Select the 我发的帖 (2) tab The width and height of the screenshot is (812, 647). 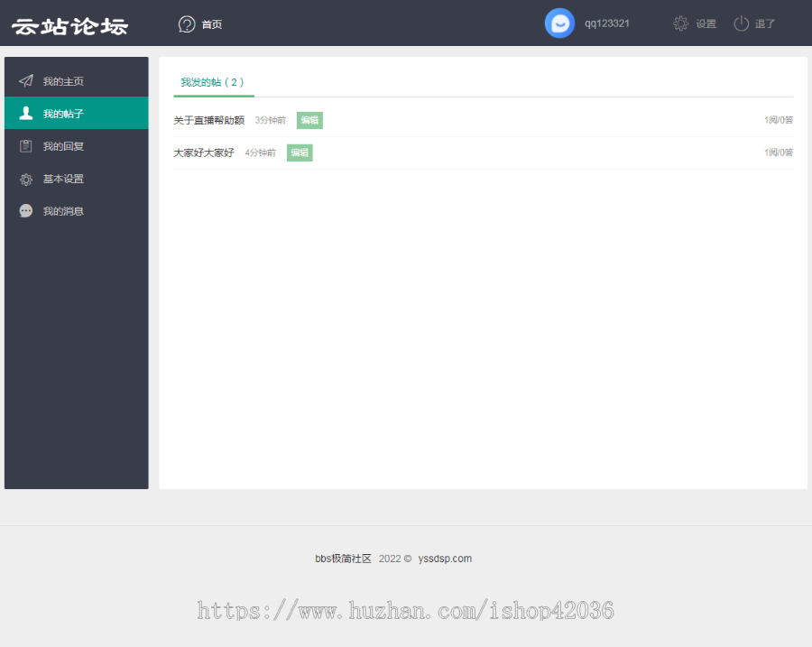213,82
